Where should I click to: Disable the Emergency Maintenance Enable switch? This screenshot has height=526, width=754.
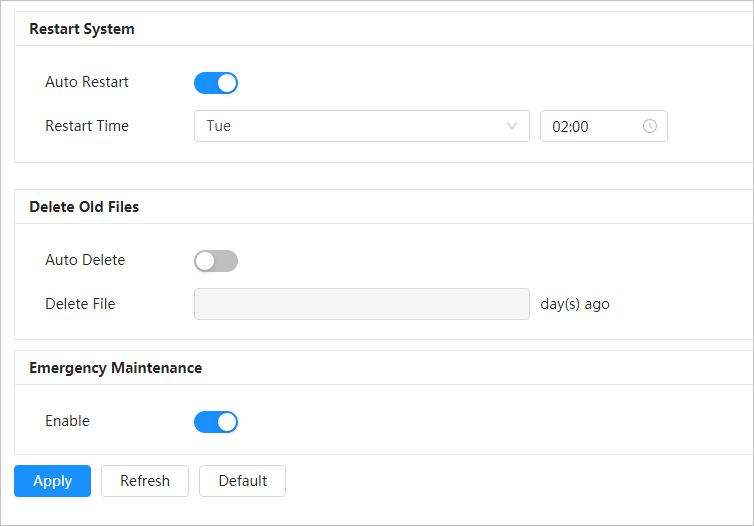[x=216, y=422]
